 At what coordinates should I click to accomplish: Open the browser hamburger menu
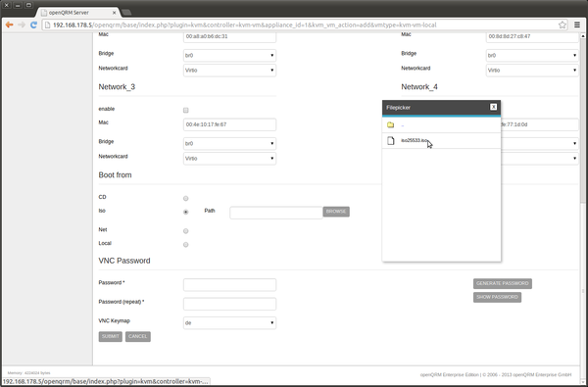[x=577, y=25]
